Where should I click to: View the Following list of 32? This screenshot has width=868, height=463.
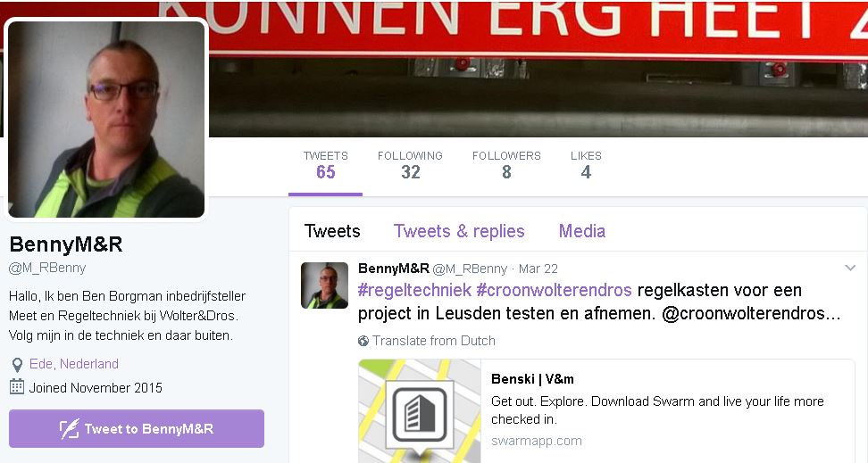tap(410, 165)
